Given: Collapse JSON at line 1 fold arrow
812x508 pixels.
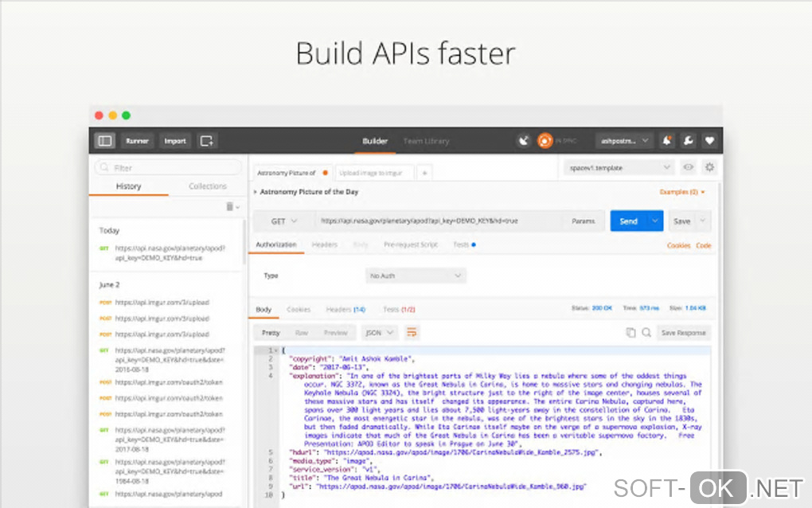Looking at the screenshot, I should pyautogui.click(x=276, y=350).
